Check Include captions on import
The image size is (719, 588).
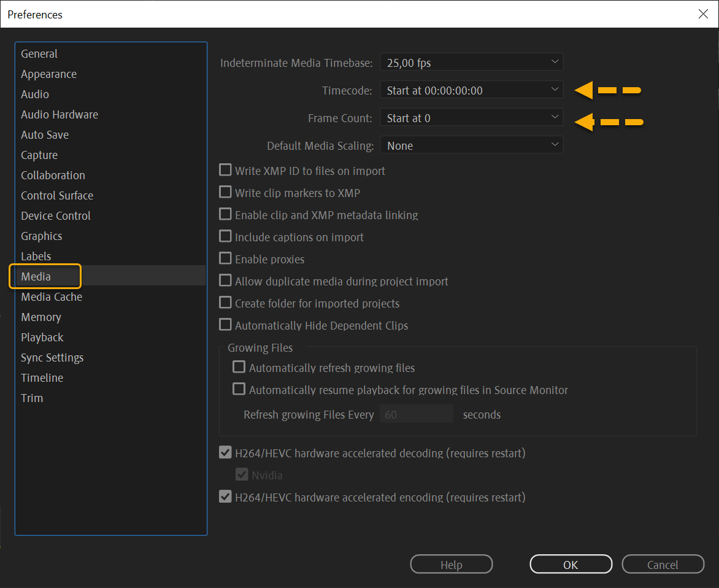click(225, 237)
